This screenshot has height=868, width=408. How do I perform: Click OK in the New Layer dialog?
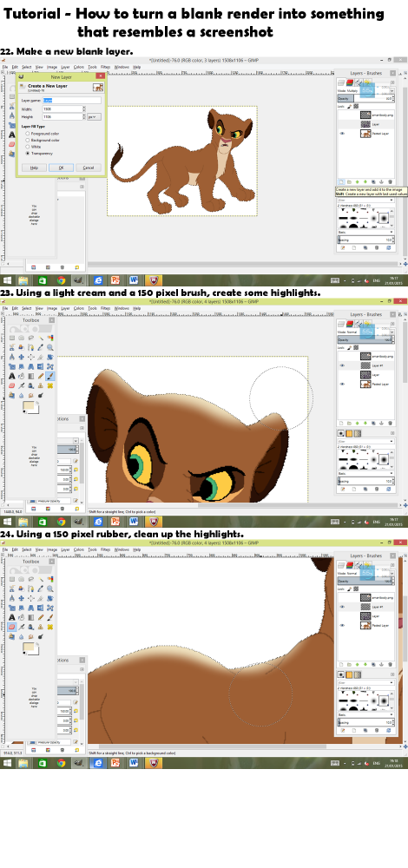click(x=61, y=168)
